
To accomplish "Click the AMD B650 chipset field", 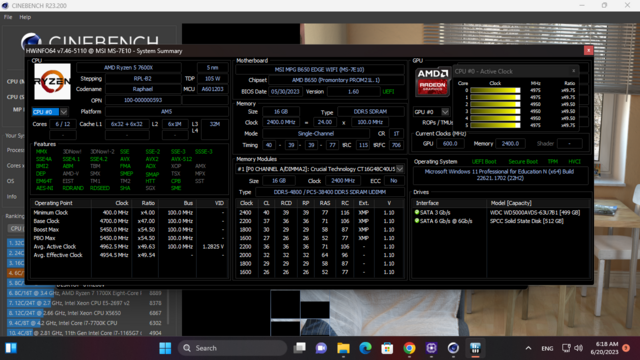I will click(x=336, y=80).
